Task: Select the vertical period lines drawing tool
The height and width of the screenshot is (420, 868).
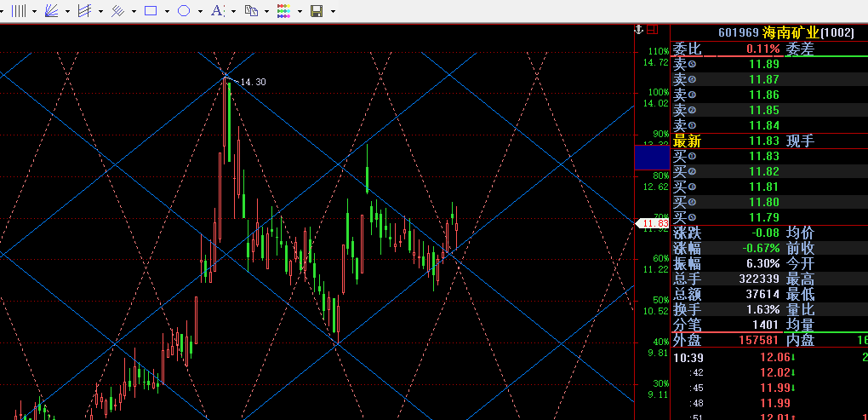Action: tap(19, 10)
